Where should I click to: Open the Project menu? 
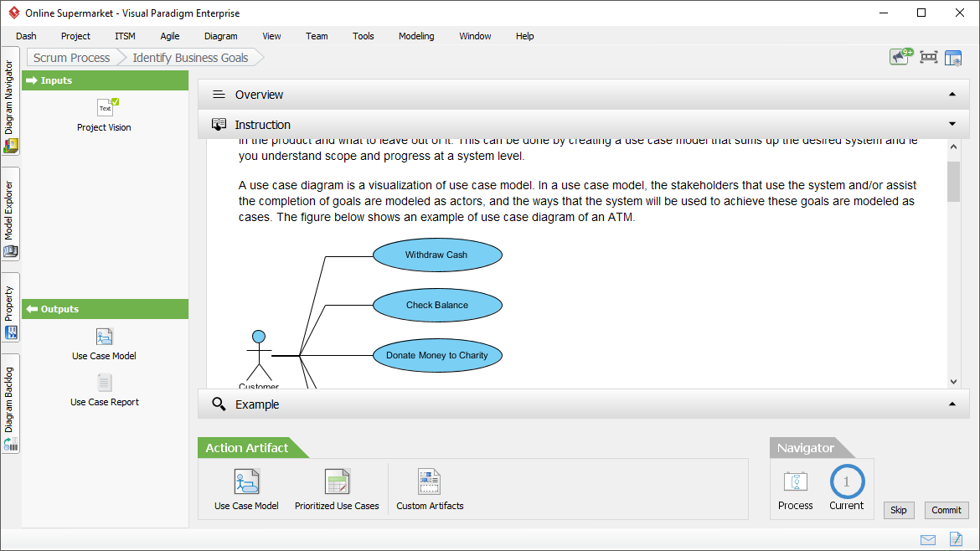(x=75, y=36)
